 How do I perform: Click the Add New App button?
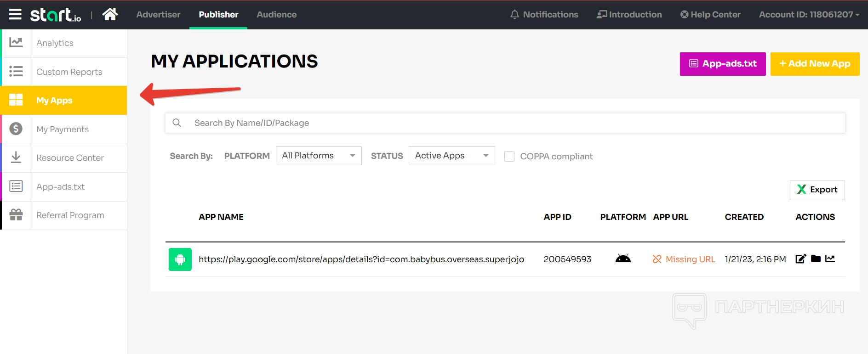pyautogui.click(x=815, y=64)
